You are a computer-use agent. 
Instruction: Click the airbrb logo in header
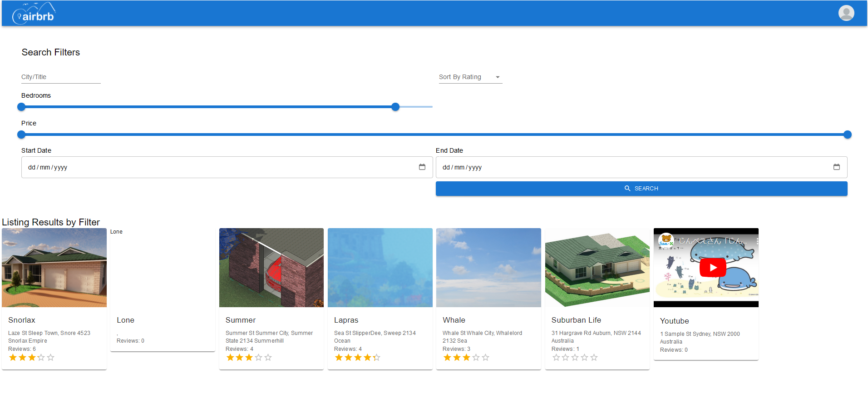click(34, 14)
